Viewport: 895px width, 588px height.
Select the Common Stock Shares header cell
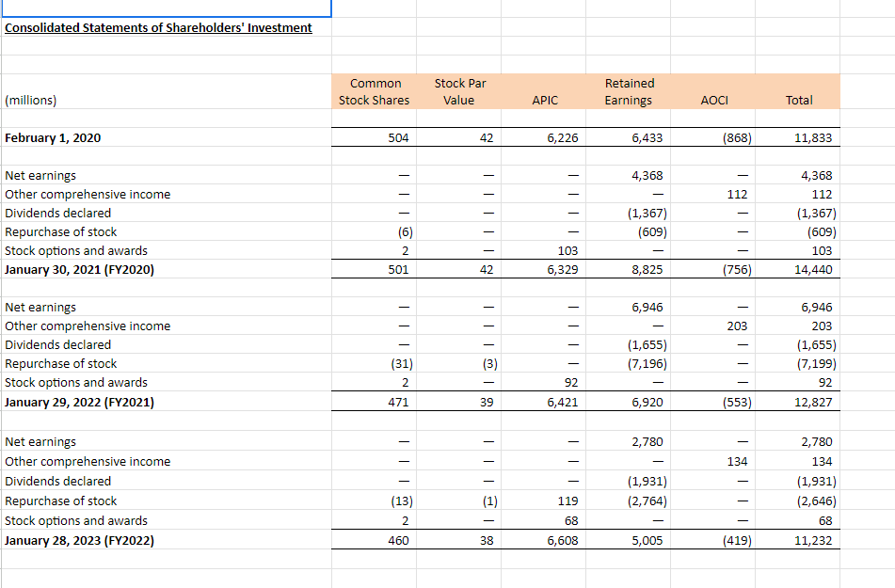point(374,91)
